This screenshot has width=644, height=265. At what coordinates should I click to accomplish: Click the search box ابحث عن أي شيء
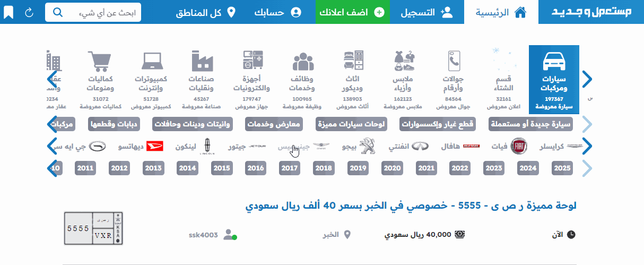tap(93, 12)
